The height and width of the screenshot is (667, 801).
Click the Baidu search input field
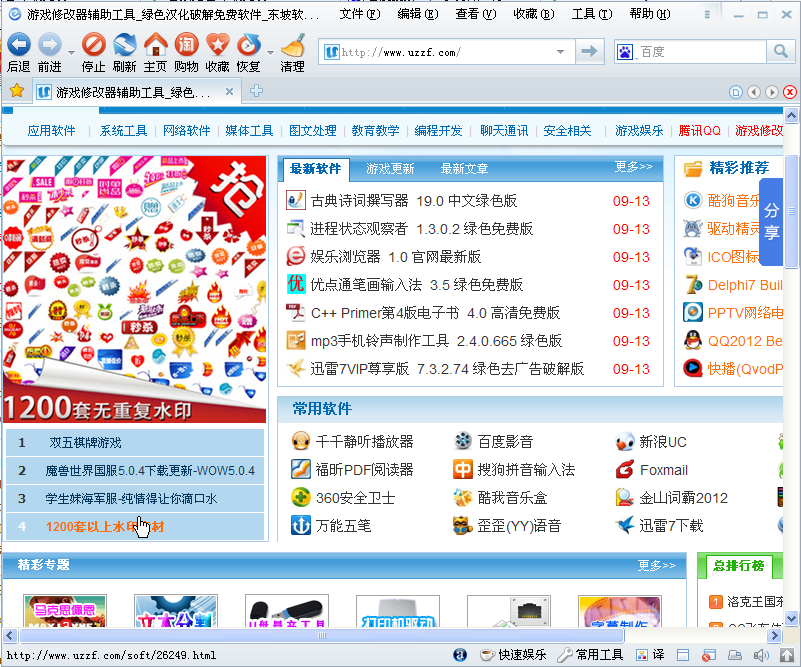(702, 52)
